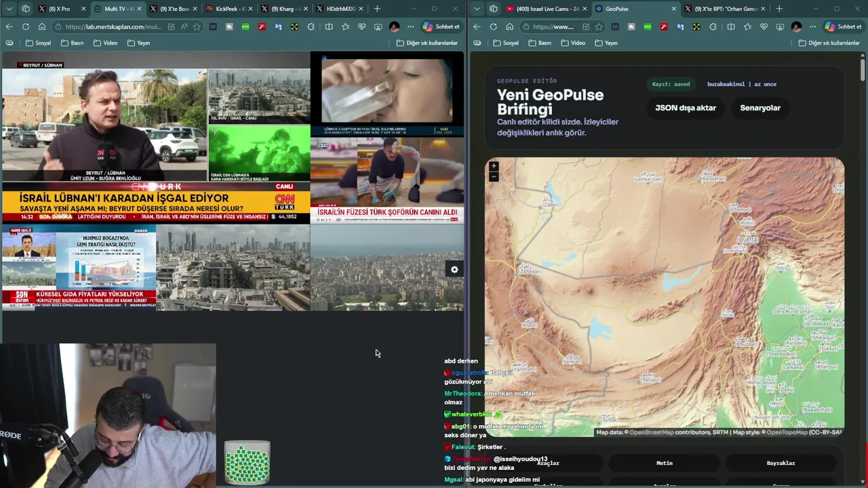This screenshot has width=868, height=488.
Task: Open the OpenStreetMap attribution link
Action: 652,432
